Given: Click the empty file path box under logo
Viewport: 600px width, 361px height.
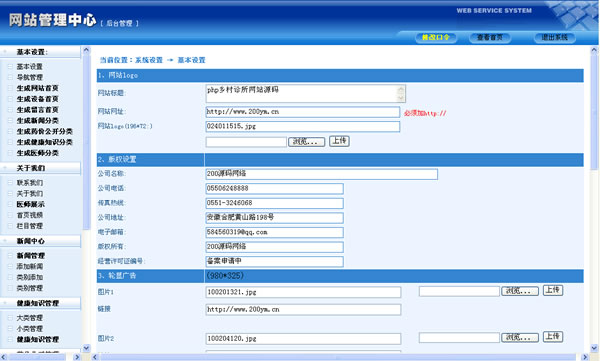Looking at the screenshot, I should (x=246, y=142).
